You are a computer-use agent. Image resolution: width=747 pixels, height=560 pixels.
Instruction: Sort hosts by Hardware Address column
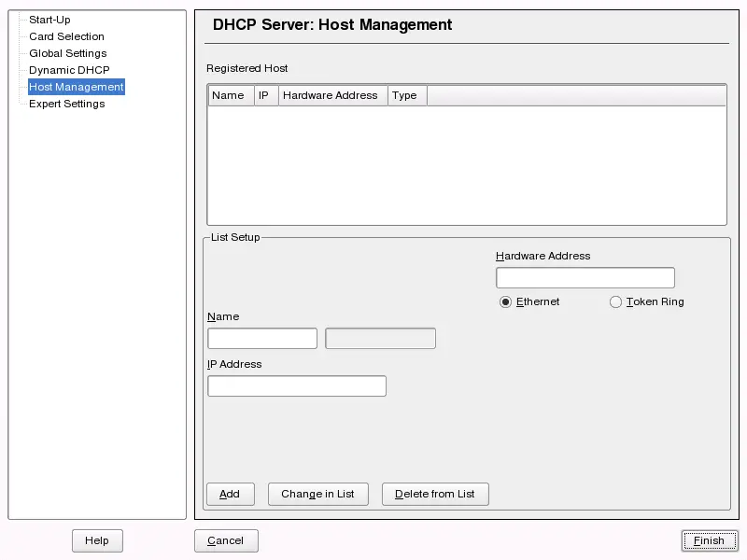pos(331,94)
